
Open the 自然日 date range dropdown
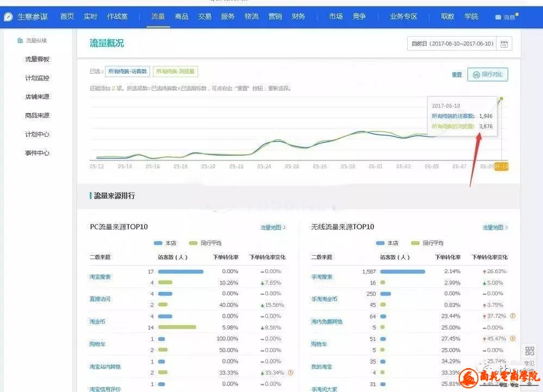pos(452,44)
